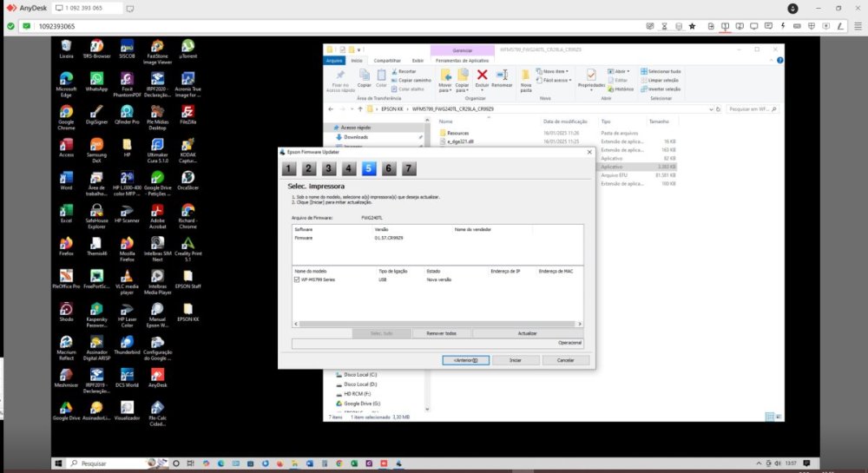
Task: Launch Meshmixer desktop icon
Action: [x=66, y=378]
